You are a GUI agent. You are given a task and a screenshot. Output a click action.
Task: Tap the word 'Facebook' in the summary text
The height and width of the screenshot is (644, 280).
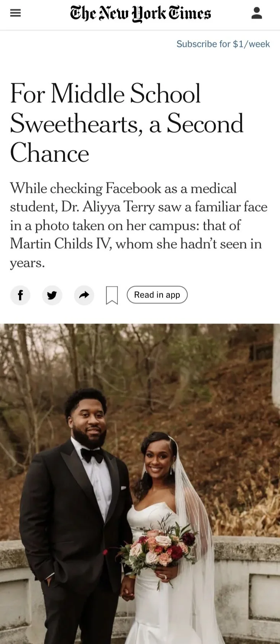pos(133,188)
